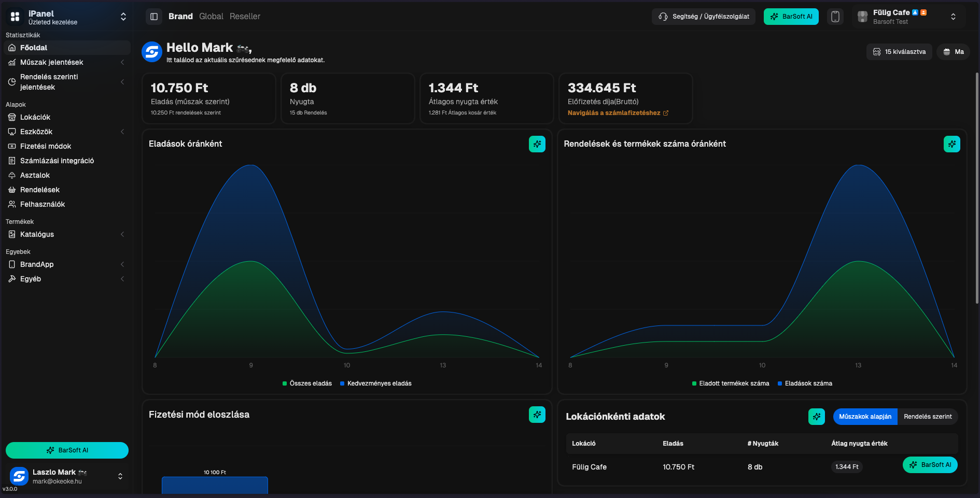Toggle Kedvezményes eladás blue legend swatch
The height and width of the screenshot is (498, 980).
coord(342,383)
